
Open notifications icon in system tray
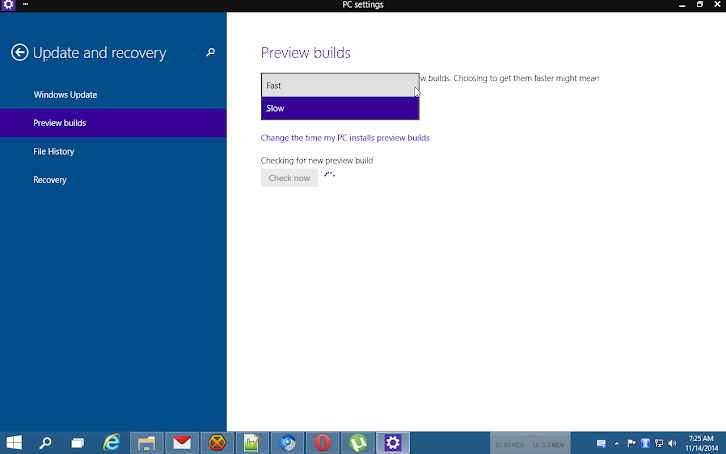point(601,443)
